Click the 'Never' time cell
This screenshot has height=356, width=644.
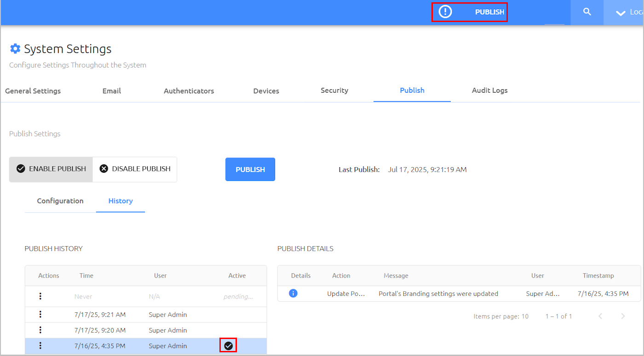[x=83, y=297]
